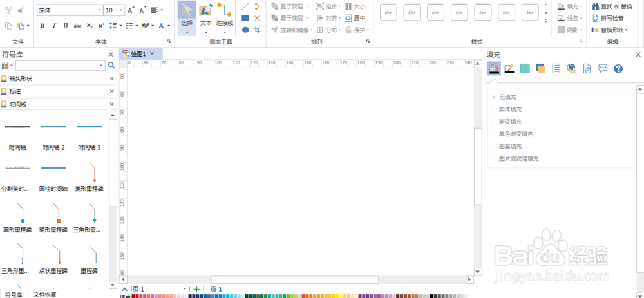Open help question mark in 填充 panel
Screen dimensions: 644x298
618,69
